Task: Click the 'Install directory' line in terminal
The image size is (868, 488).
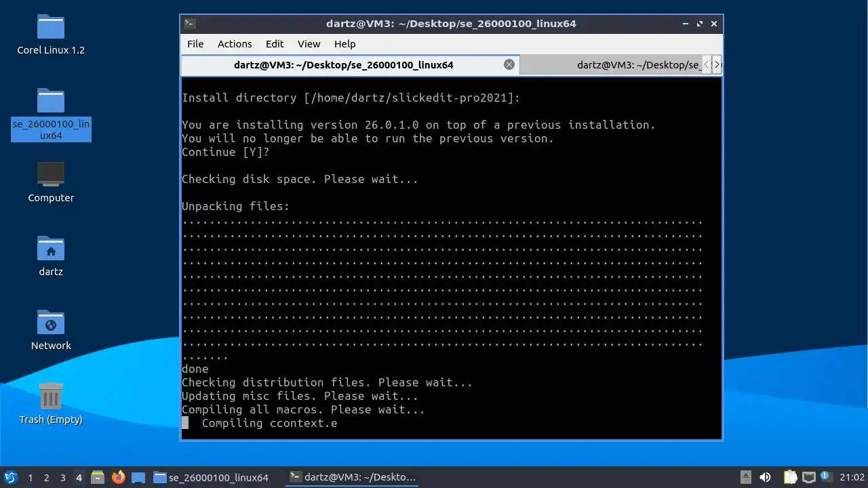Action: click(x=351, y=98)
